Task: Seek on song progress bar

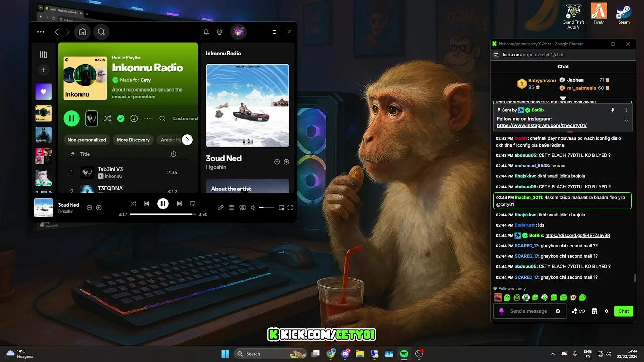Action: pos(163,214)
